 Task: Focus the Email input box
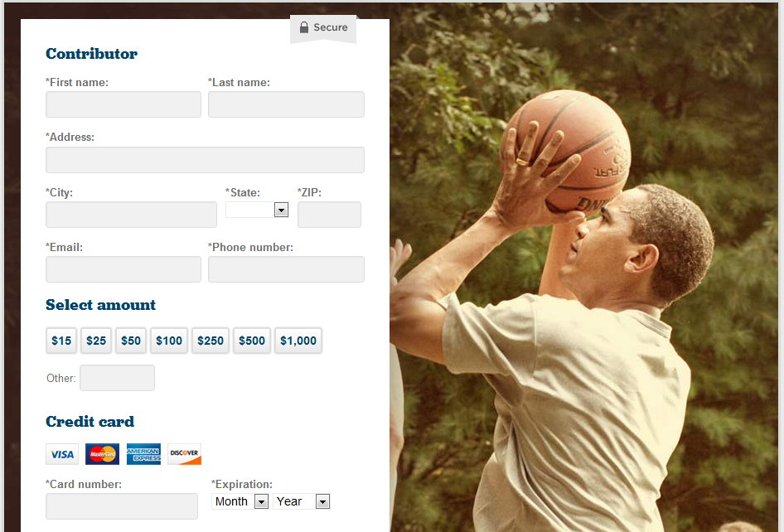click(123, 269)
